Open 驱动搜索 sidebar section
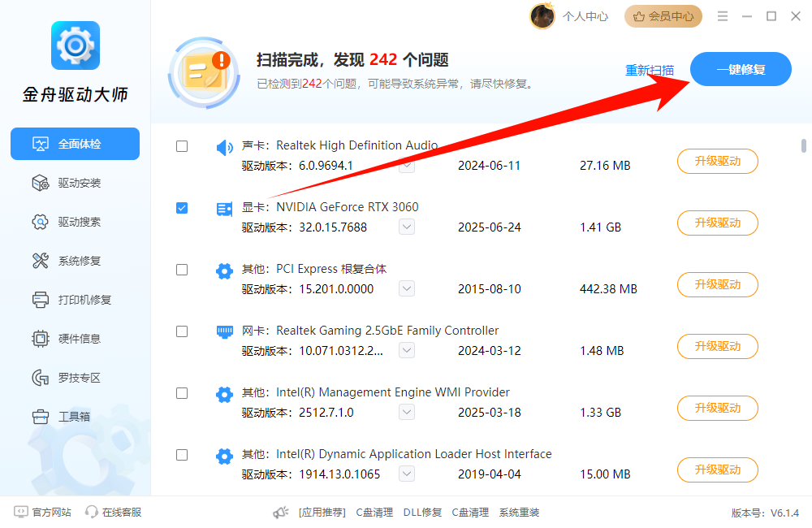The image size is (812, 528). coord(75,222)
